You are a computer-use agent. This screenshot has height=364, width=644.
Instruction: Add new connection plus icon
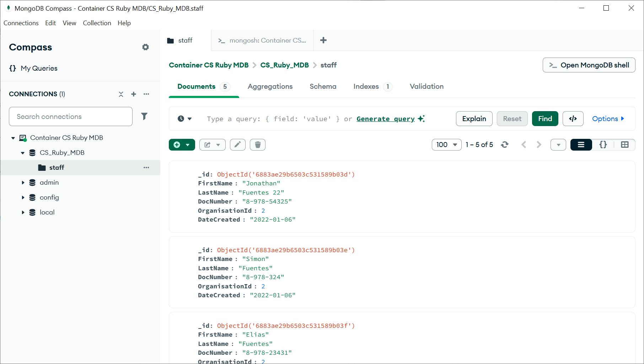[x=134, y=94]
